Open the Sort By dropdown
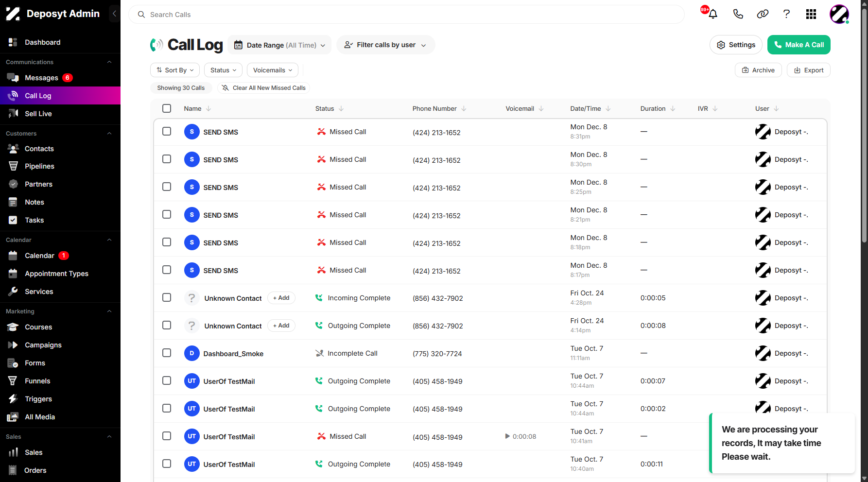Image resolution: width=868 pixels, height=482 pixels. (x=175, y=70)
